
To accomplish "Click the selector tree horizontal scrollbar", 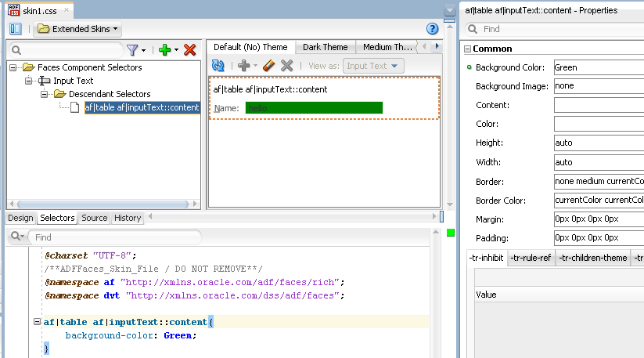I will coord(103,204).
